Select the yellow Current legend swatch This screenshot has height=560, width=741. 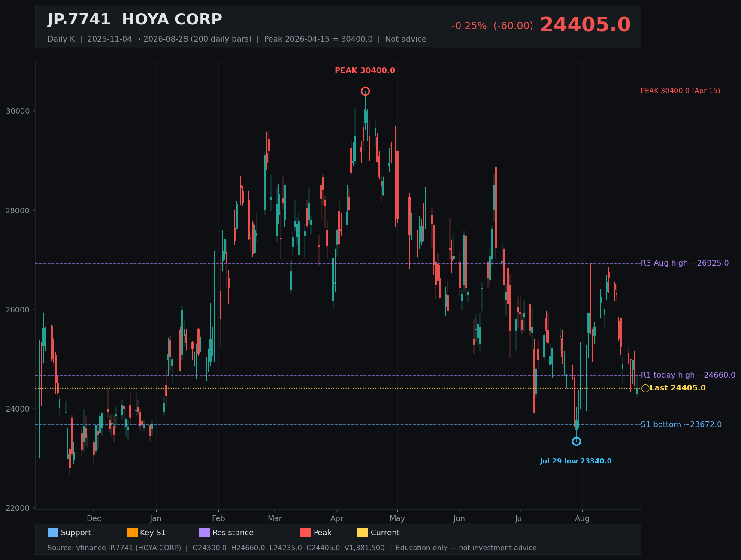click(x=363, y=533)
